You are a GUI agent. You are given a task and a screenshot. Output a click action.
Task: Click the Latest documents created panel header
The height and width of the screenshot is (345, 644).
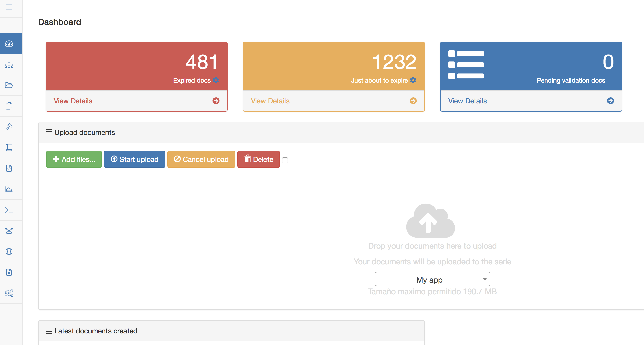[231, 331]
